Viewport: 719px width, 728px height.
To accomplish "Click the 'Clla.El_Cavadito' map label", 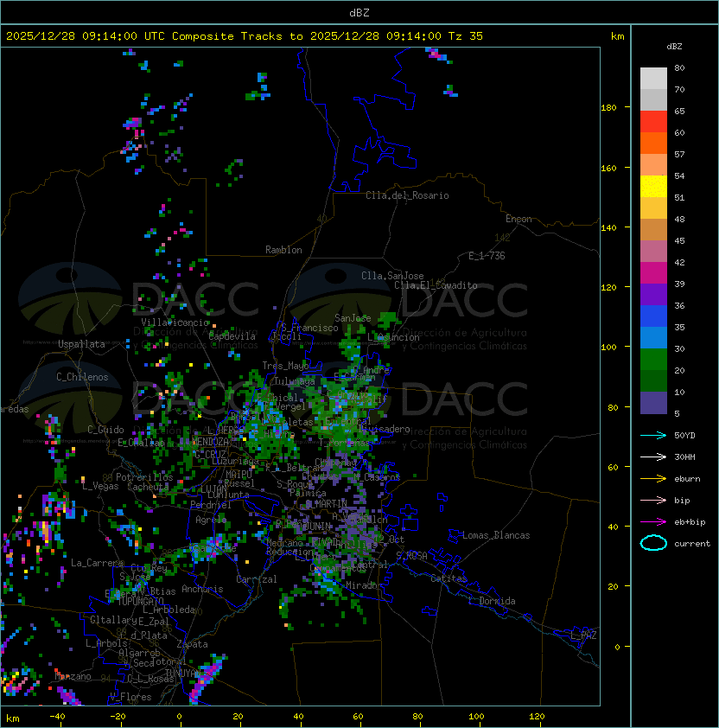I will [436, 285].
